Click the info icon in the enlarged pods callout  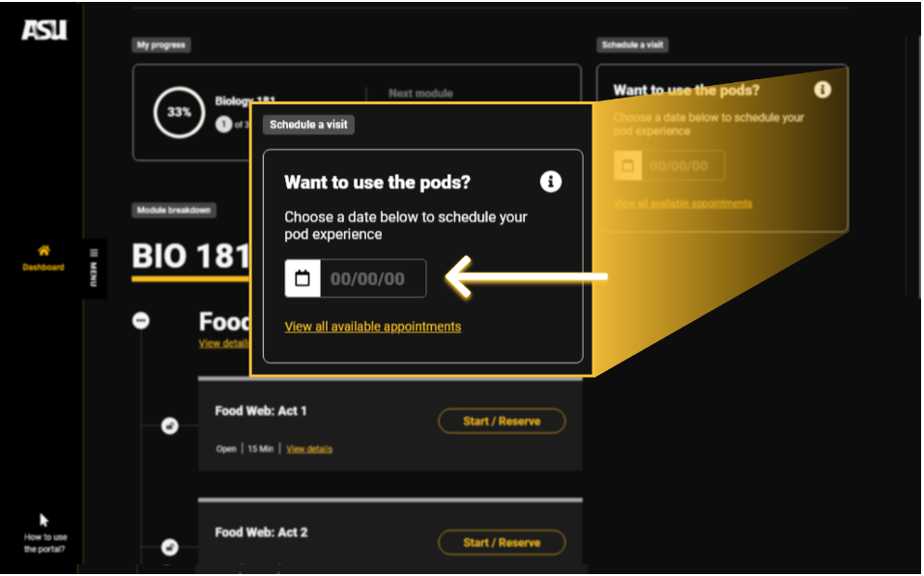pyautogui.click(x=550, y=182)
